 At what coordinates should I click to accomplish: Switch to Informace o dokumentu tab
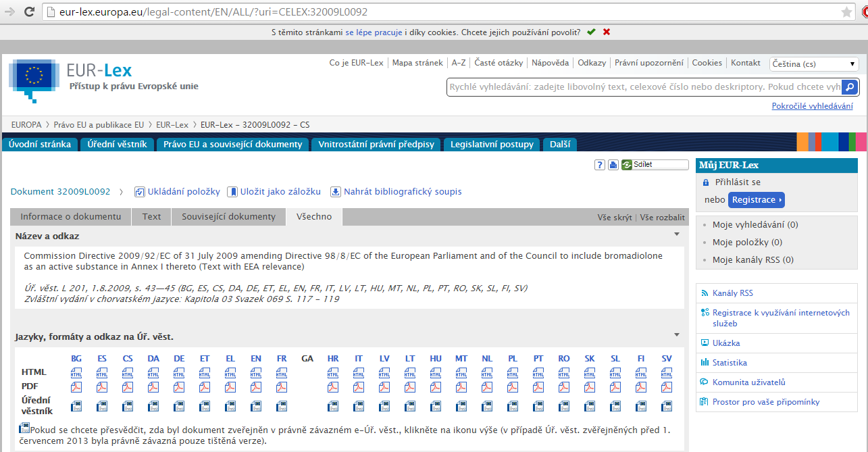(x=71, y=217)
